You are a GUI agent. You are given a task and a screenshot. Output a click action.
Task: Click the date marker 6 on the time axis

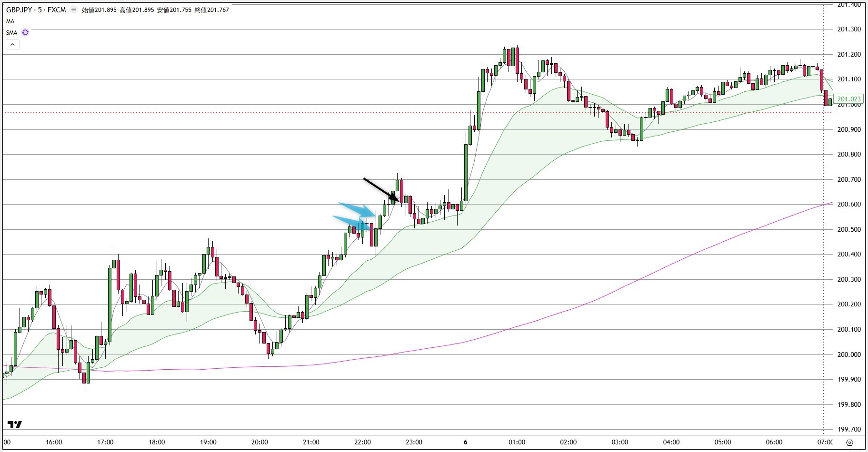(465, 442)
